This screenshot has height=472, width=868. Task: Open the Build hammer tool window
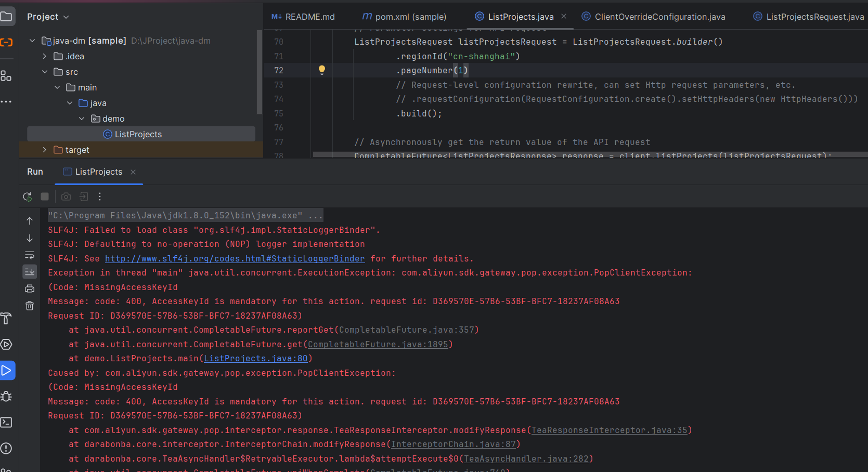[x=6, y=319]
